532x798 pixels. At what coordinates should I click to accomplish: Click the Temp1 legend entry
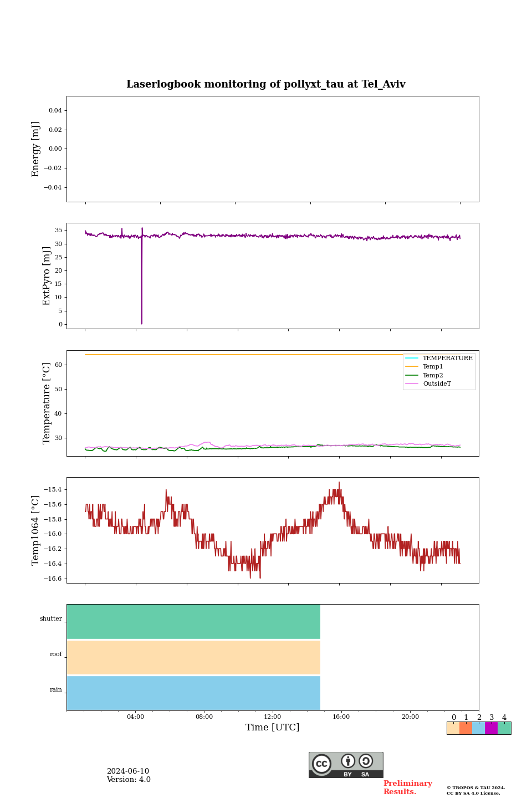point(424,367)
